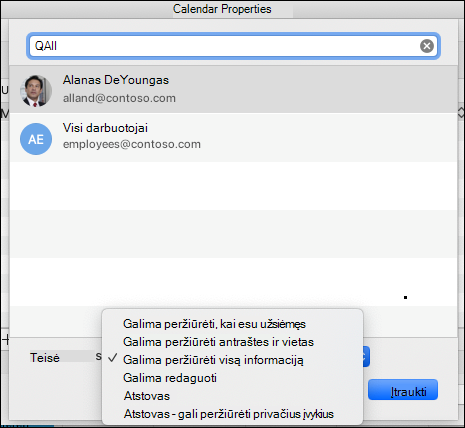Click the profile photo of Alanas DeYoungas
Screen dimensions: 465x428
click(36, 91)
